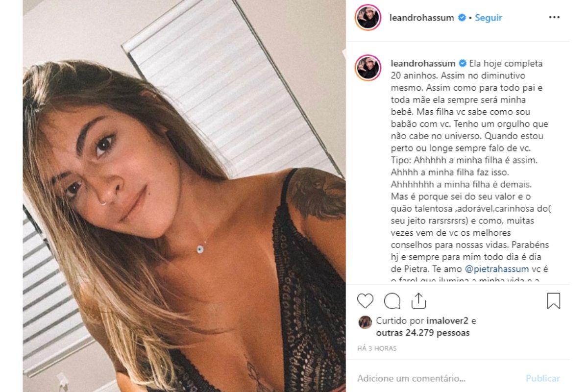The image size is (588, 392).
Task: Share the post with the upload arrow icon
Action: 418,300
